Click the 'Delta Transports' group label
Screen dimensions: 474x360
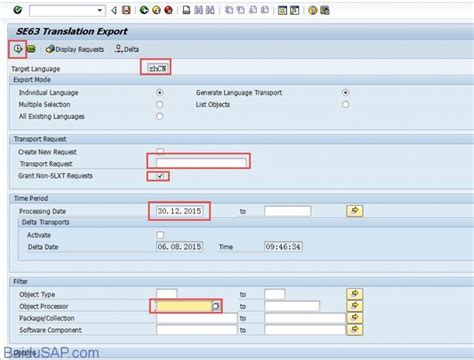point(45,222)
